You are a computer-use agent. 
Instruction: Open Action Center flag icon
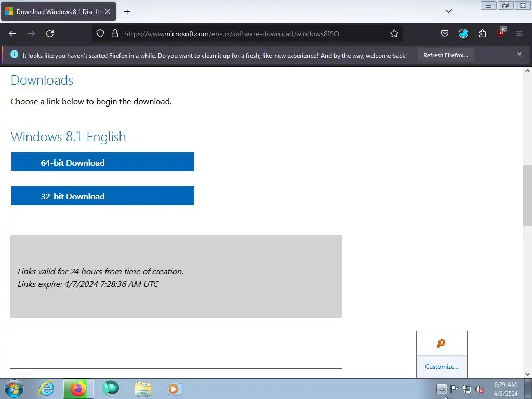tap(454, 389)
